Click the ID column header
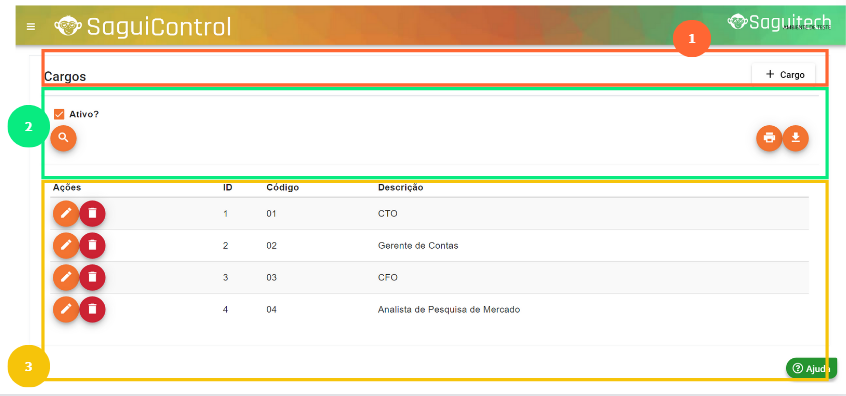846x396 pixels. pos(228,187)
